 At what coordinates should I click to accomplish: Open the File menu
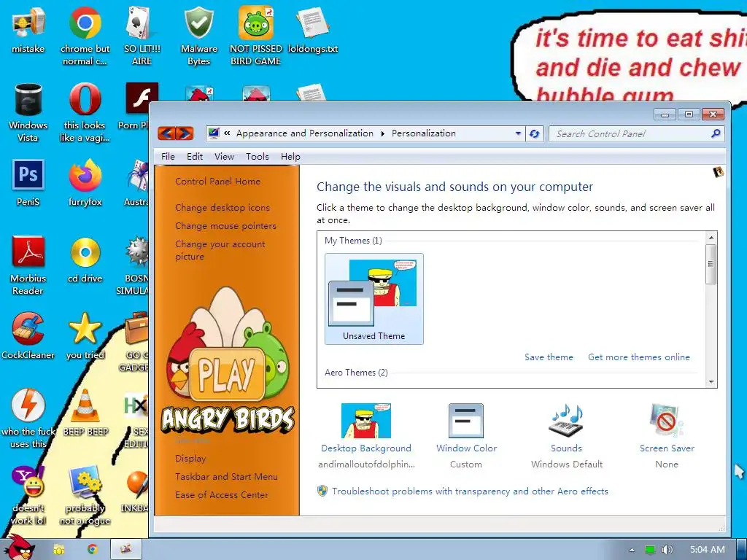[x=168, y=157]
